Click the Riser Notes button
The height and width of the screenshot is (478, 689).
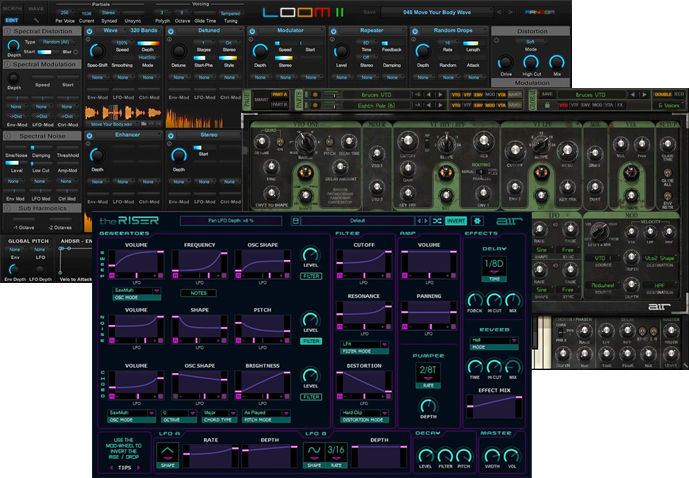[x=198, y=293]
